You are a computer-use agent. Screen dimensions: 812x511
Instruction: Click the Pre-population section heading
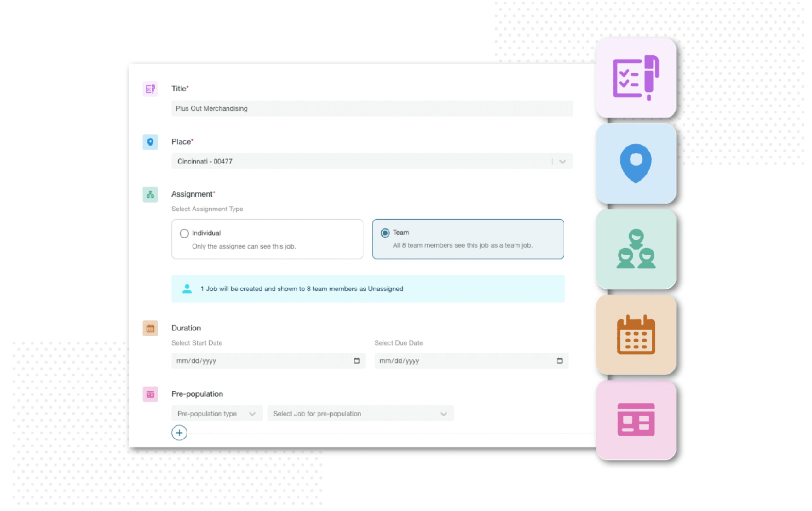(x=197, y=394)
